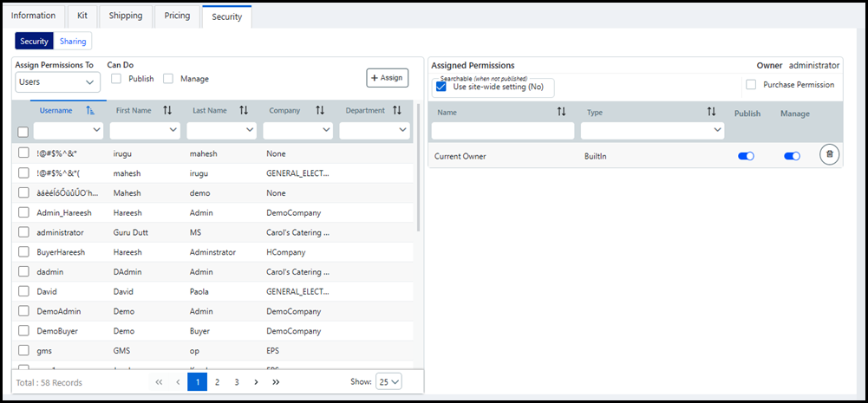868x403 pixels.
Task: Sort by First Name column arrows
Action: (x=167, y=111)
